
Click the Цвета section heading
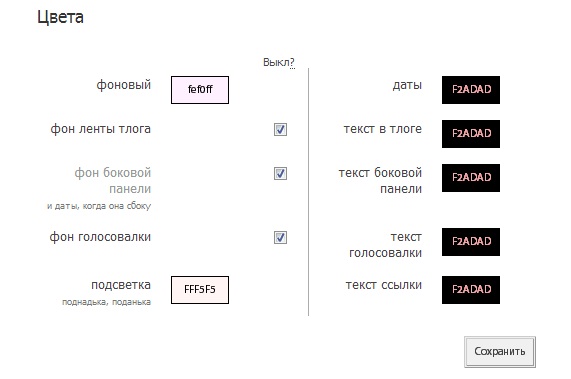(60, 17)
